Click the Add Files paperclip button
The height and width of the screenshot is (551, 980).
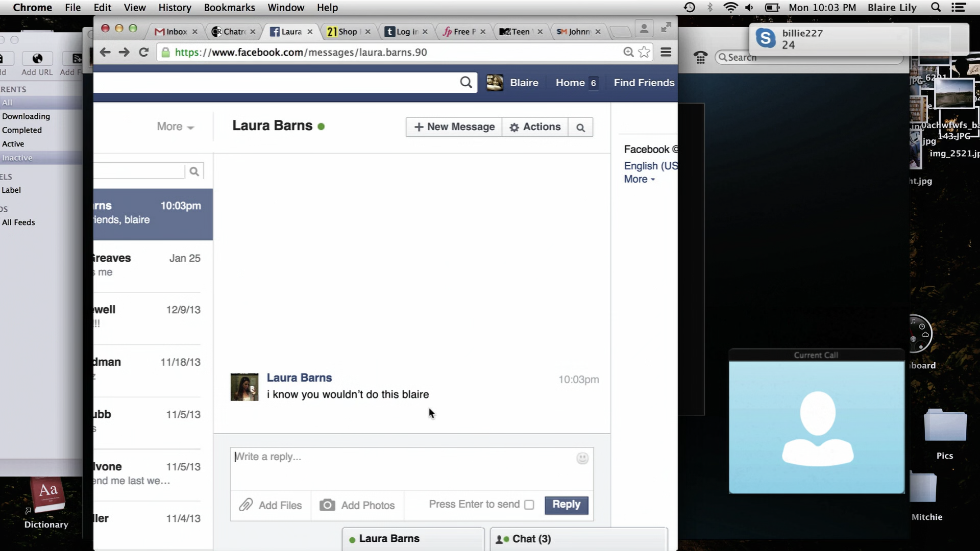tap(271, 505)
